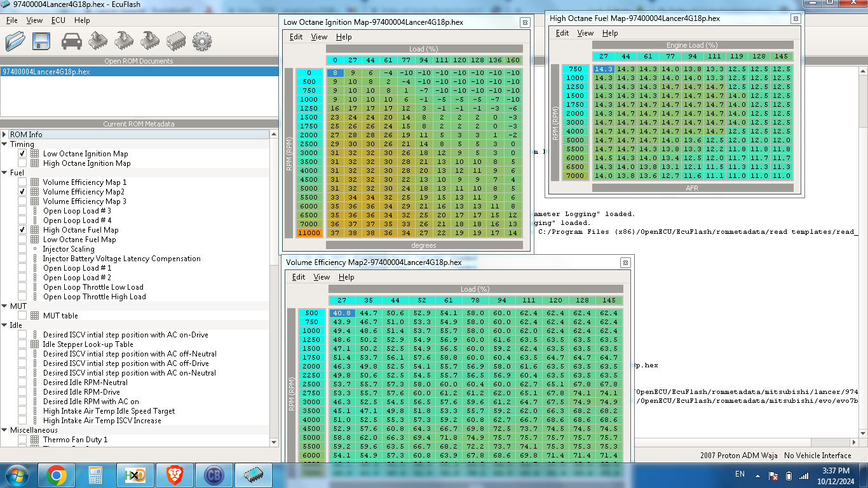This screenshot has width=868, height=488.
Task: Uncheck the Low Octane Ignition Map checkbox
Action: (22, 154)
